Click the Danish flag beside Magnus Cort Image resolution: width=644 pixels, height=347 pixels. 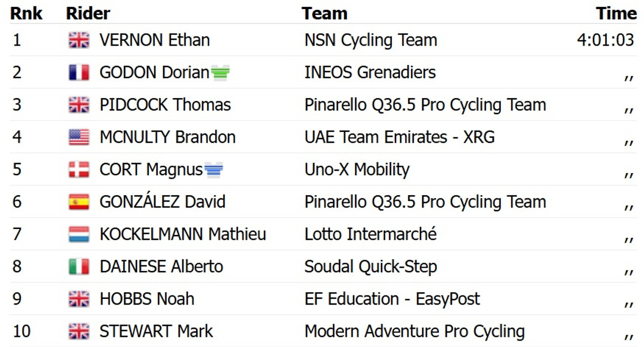(79, 169)
